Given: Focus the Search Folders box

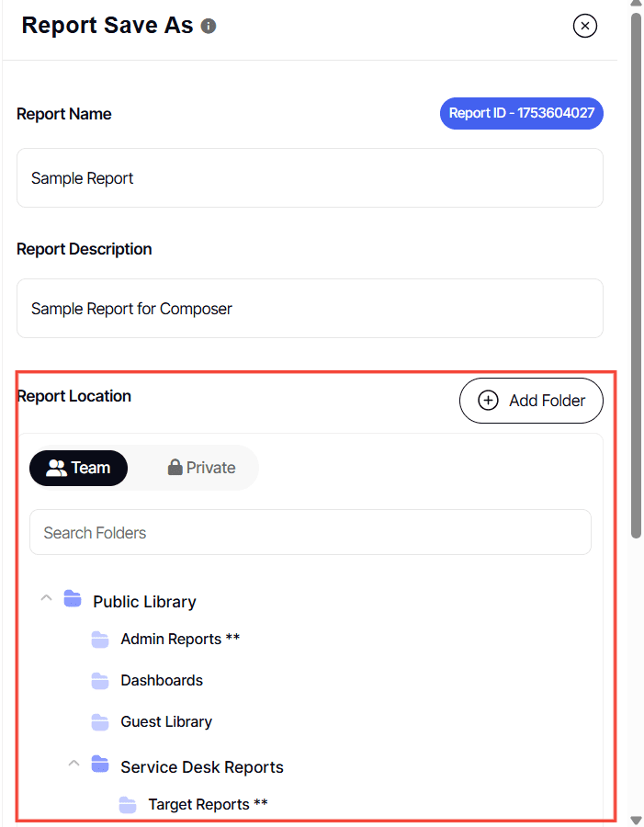Looking at the screenshot, I should tap(311, 532).
